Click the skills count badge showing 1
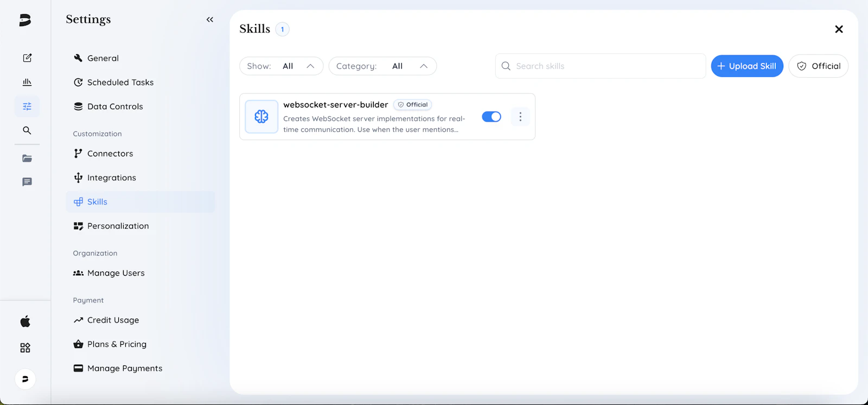 pyautogui.click(x=282, y=29)
